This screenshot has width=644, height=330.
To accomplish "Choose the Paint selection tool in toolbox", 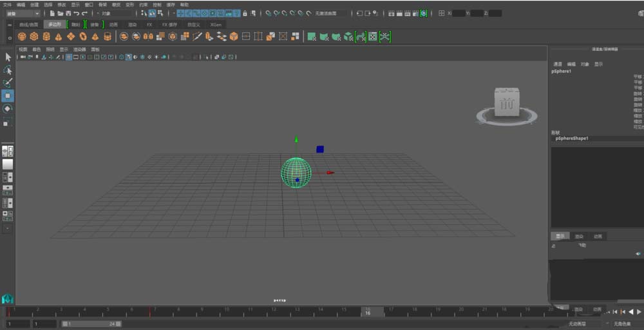I will (x=8, y=83).
